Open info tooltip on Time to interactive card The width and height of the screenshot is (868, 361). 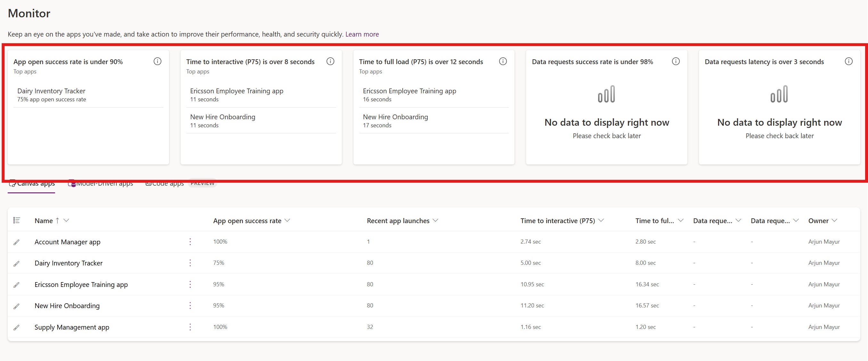[330, 62]
